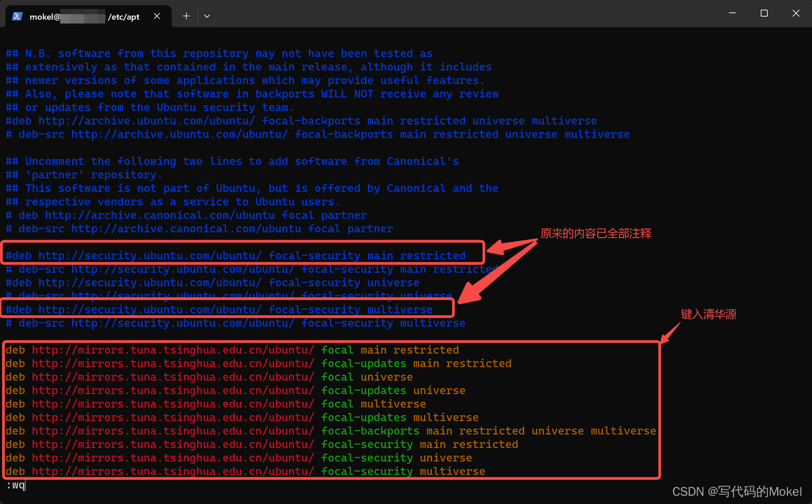This screenshot has width=812, height=504.
Task: Open the tab selector dropdown chevron
Action: [207, 16]
